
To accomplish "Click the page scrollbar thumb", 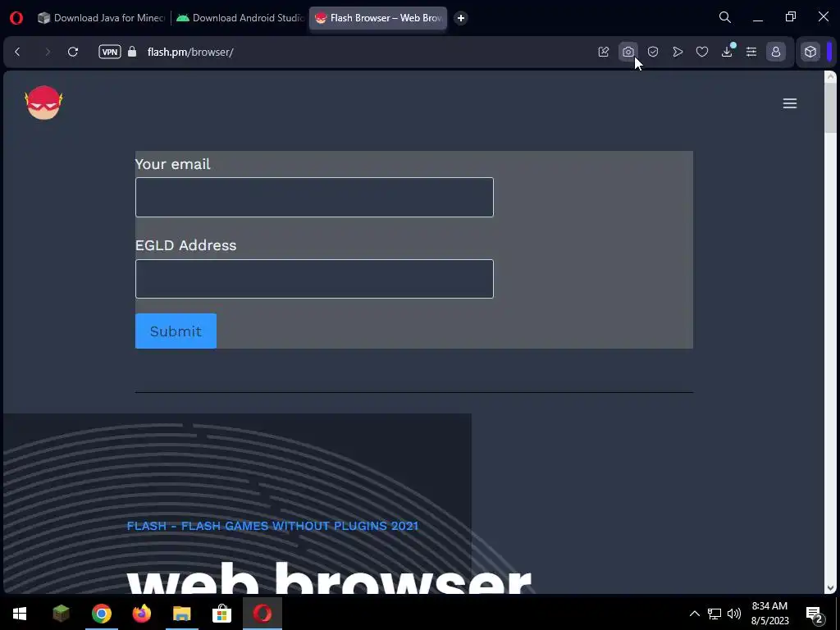I will tap(830, 107).
